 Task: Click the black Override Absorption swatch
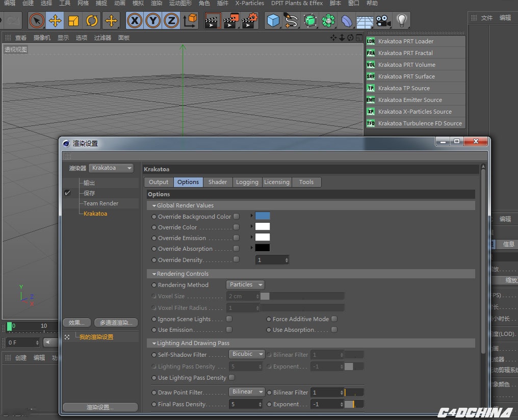pos(262,248)
